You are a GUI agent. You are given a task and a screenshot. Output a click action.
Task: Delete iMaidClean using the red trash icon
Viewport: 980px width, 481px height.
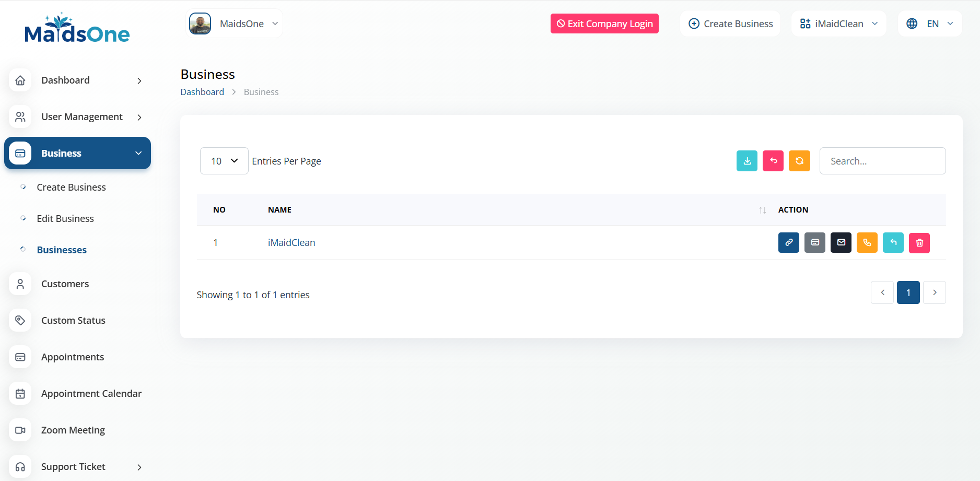coord(919,243)
